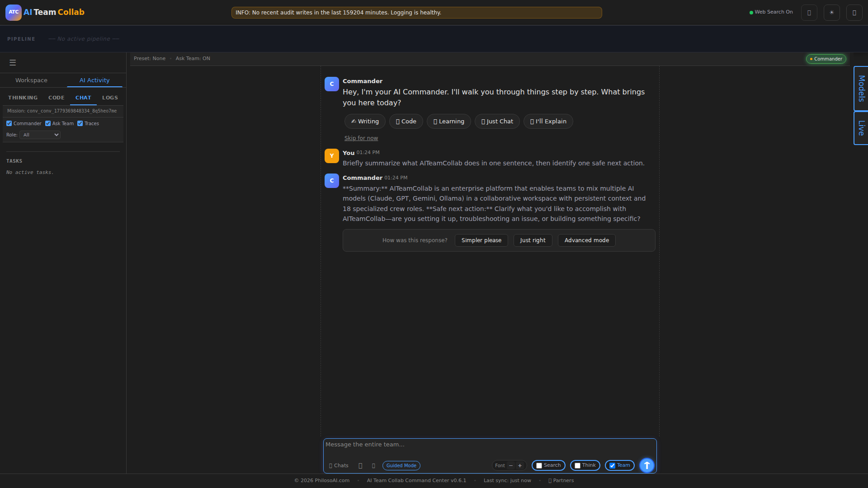Rate the response as Simpler please
868x488 pixels.
481,240
